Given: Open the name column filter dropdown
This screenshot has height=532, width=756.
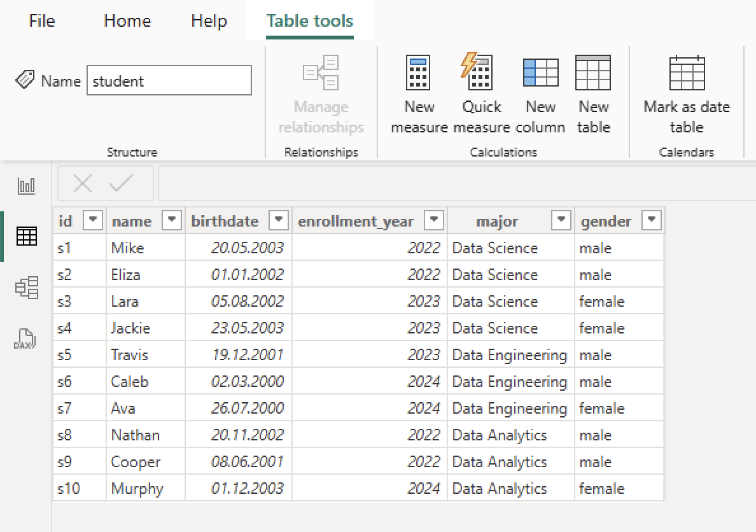Looking at the screenshot, I should click(x=172, y=221).
